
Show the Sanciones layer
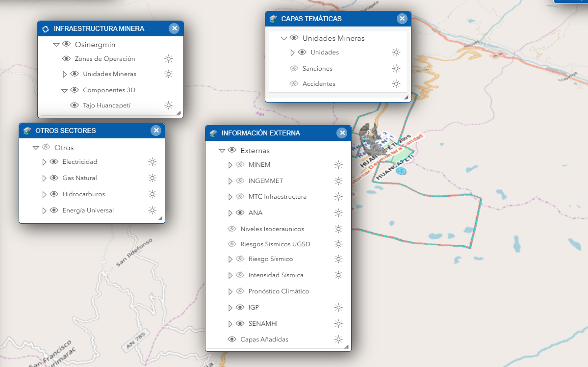click(294, 68)
